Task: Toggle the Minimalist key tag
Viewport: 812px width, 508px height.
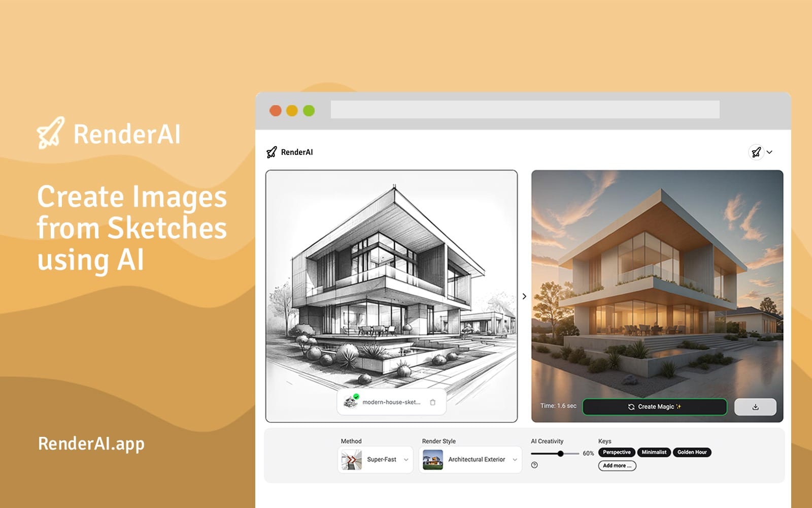Action: point(654,452)
